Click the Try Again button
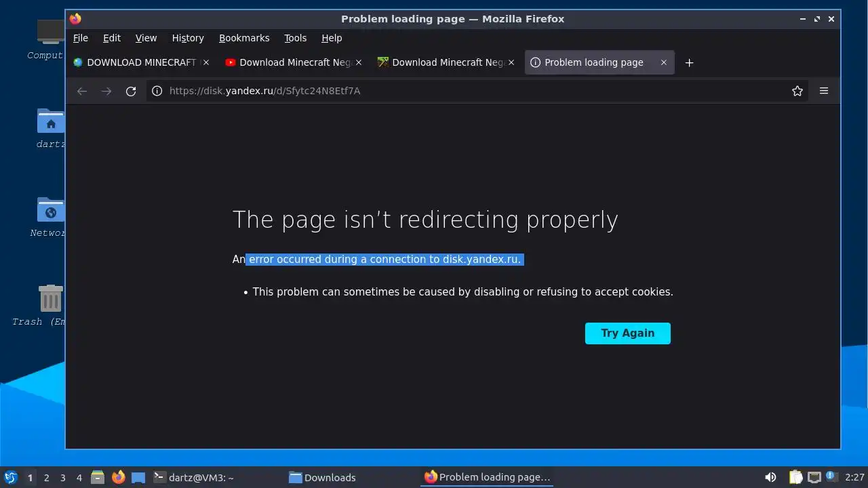Image resolution: width=868 pixels, height=488 pixels. [x=627, y=333]
